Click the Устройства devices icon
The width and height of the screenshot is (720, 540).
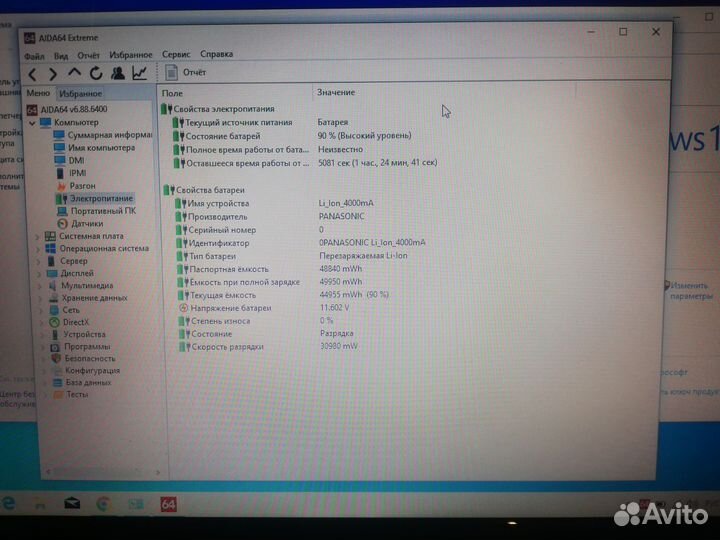(x=55, y=334)
